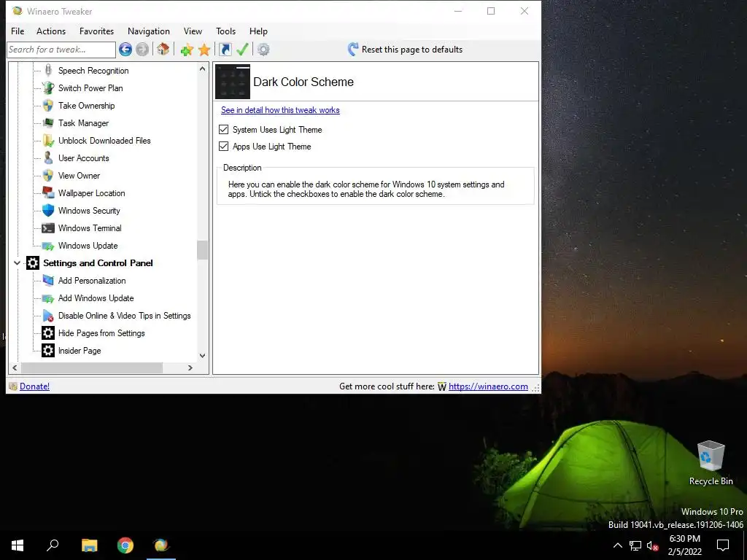The height and width of the screenshot is (560, 747).
Task: Click the tree horizontal scrollbar left arrow
Action: (15, 367)
